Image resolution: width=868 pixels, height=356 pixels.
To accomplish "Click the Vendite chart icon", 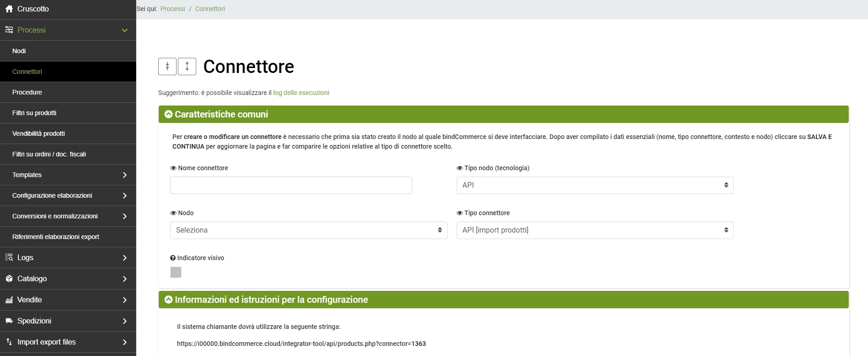I will 9,300.
